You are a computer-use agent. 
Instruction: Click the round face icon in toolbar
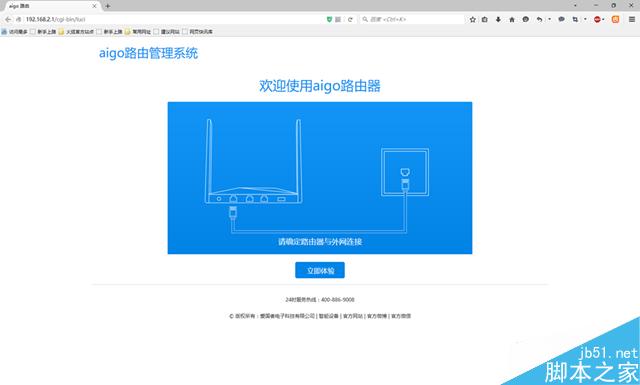(x=526, y=19)
